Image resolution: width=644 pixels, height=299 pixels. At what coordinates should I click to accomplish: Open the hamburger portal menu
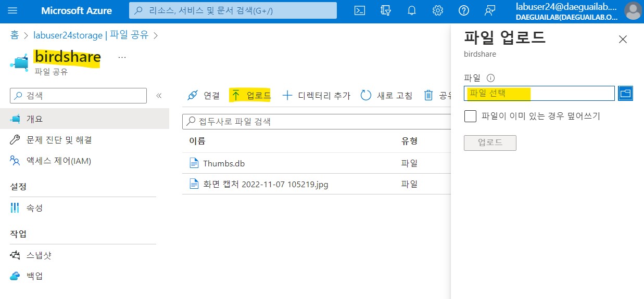(13, 10)
